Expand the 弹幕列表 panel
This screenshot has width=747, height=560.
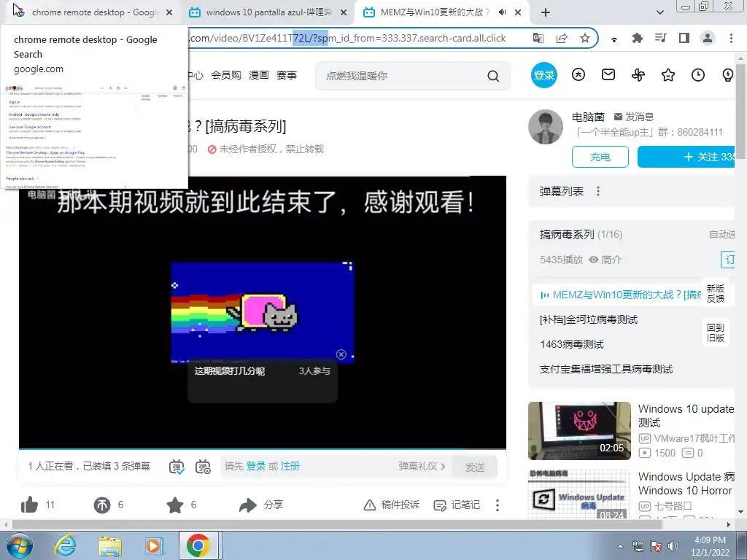(561, 192)
